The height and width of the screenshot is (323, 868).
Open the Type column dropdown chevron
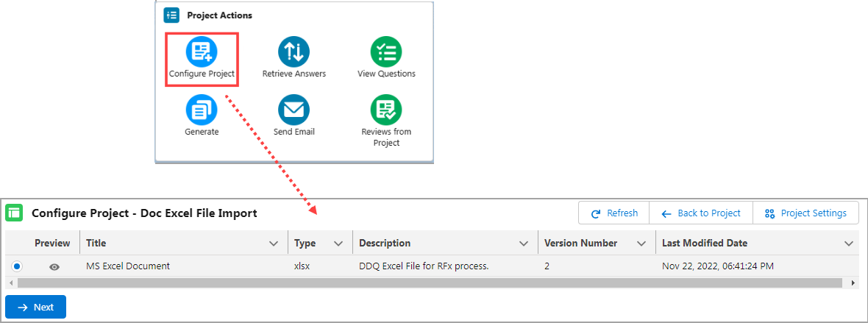click(338, 244)
